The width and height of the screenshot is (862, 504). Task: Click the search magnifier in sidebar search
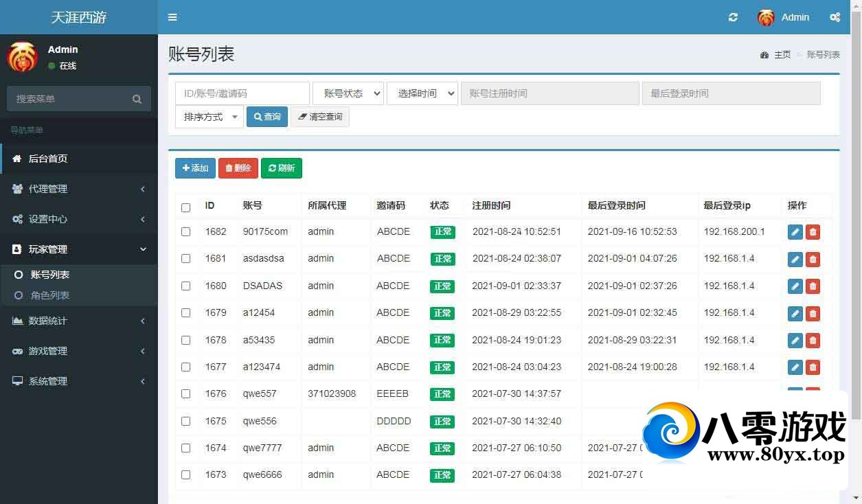click(x=137, y=99)
